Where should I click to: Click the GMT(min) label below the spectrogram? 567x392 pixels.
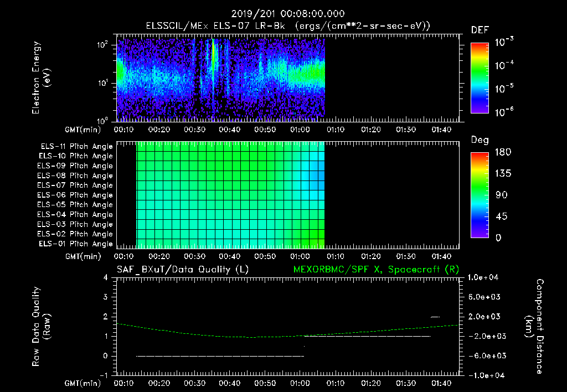(83, 130)
